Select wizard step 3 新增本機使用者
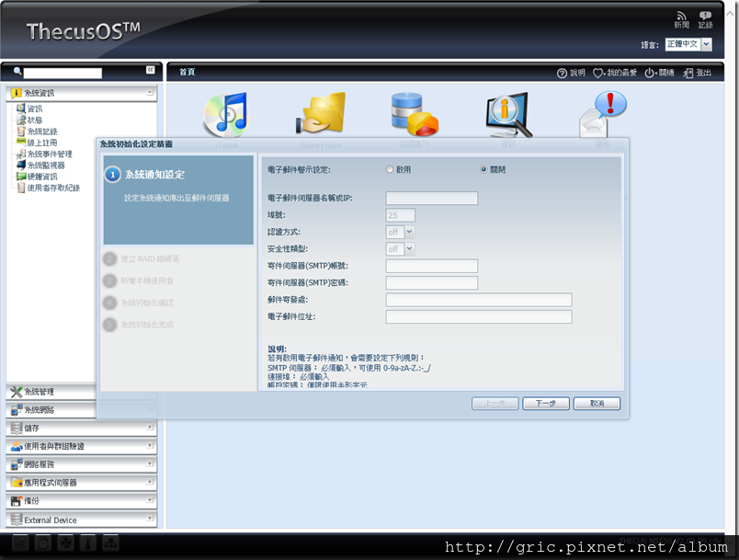 (139, 281)
